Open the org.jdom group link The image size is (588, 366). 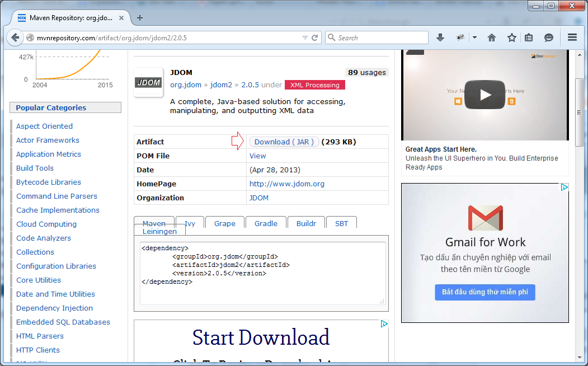coord(186,85)
